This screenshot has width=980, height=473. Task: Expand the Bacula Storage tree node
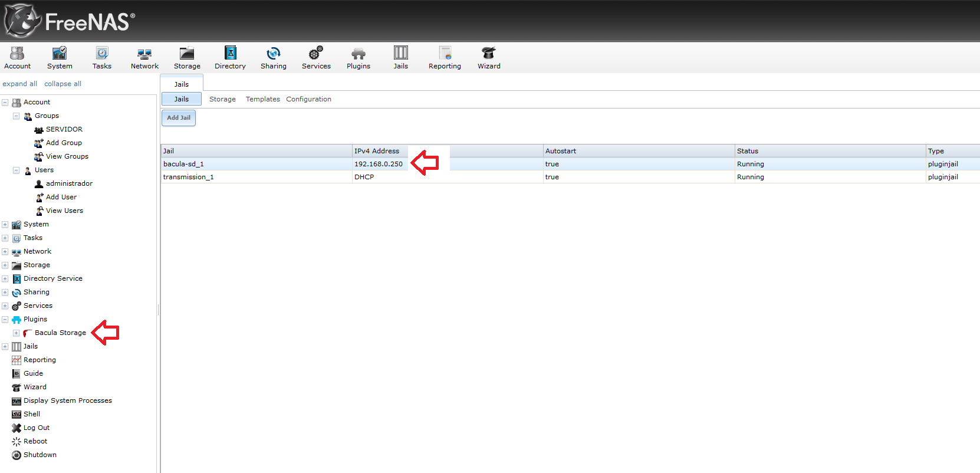(17, 333)
